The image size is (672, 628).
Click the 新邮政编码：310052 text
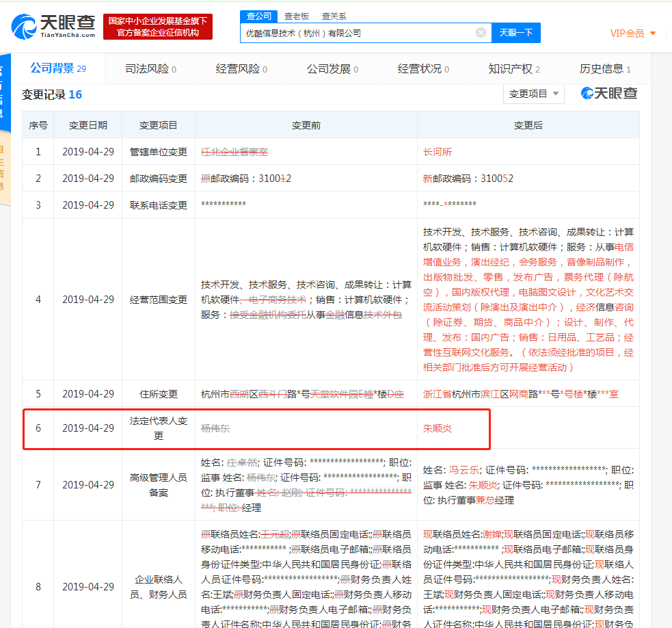(x=468, y=179)
